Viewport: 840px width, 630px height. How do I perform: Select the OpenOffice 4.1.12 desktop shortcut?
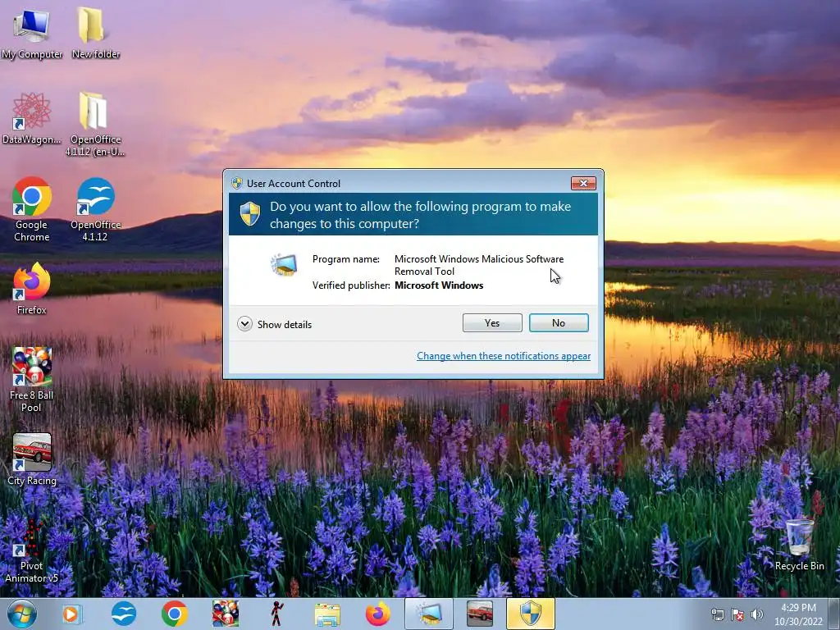click(95, 209)
